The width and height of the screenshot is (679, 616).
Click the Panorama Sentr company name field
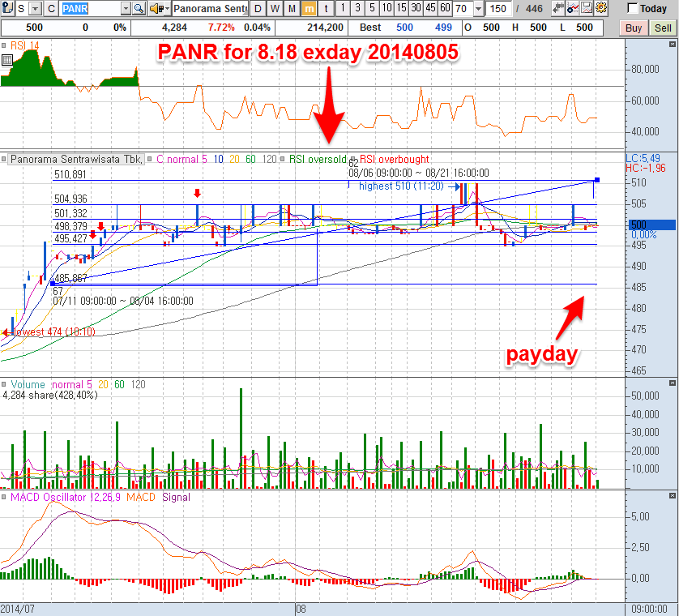(211, 8)
